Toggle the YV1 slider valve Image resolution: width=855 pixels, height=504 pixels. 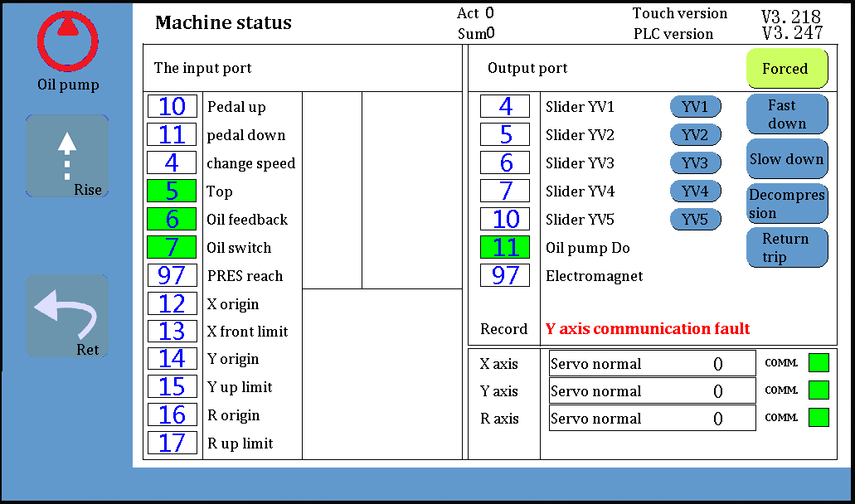point(695,107)
